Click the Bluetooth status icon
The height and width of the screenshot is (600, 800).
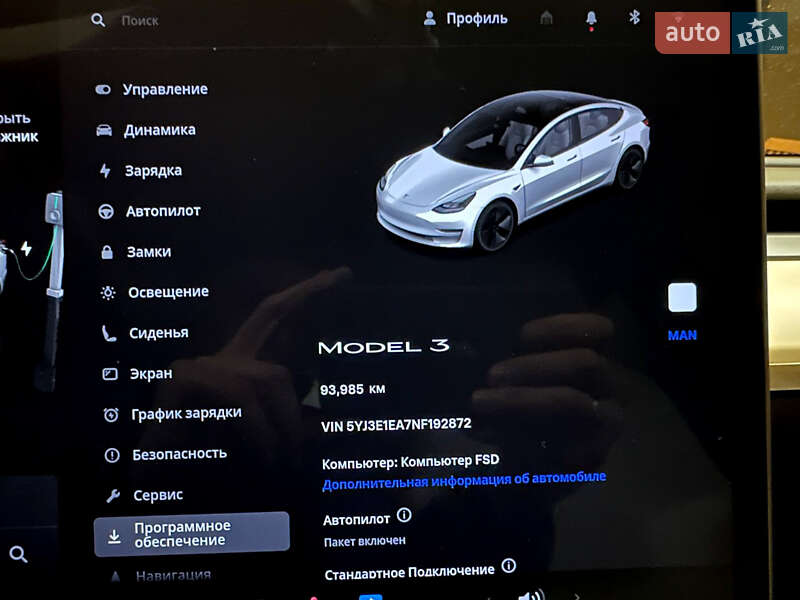(632, 17)
